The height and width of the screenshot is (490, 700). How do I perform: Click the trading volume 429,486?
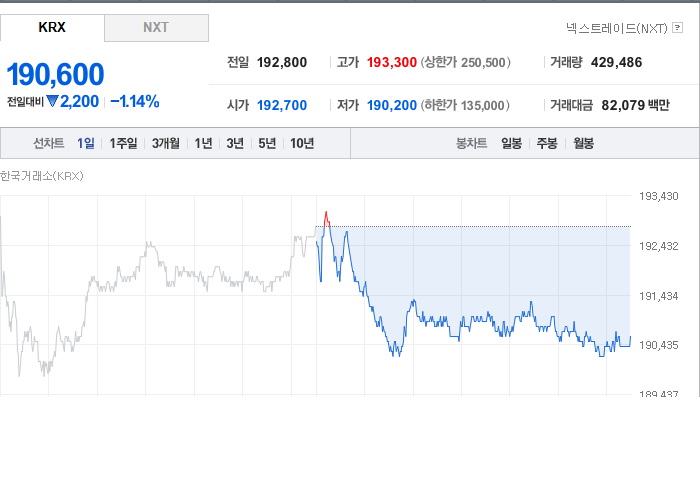click(616, 62)
